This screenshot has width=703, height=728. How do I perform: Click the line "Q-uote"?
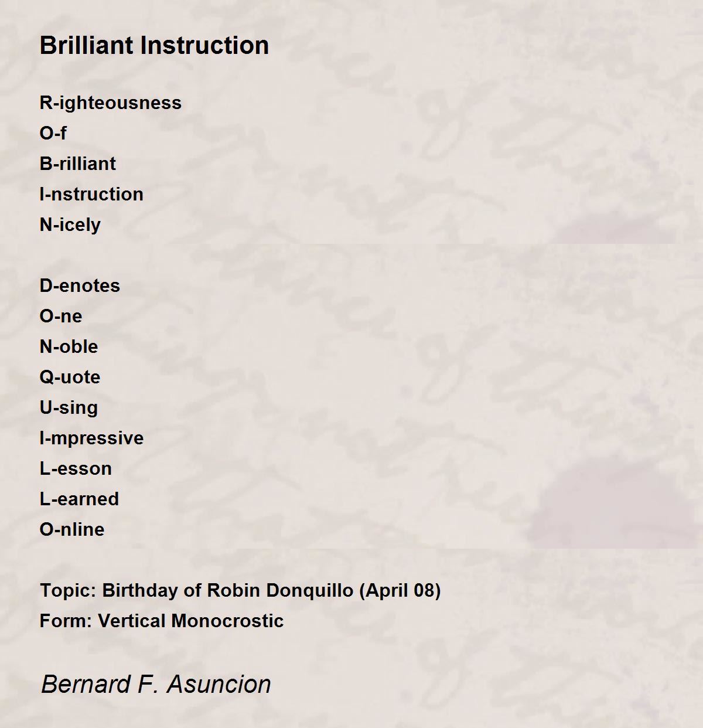70,377
